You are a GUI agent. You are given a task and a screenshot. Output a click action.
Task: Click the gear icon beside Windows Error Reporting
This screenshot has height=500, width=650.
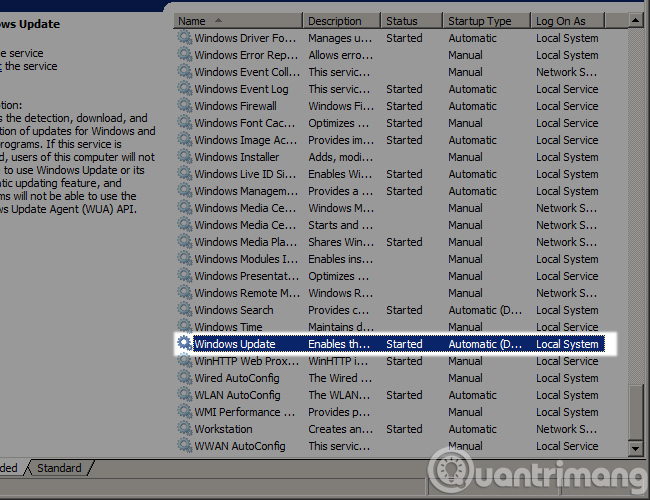(184, 55)
